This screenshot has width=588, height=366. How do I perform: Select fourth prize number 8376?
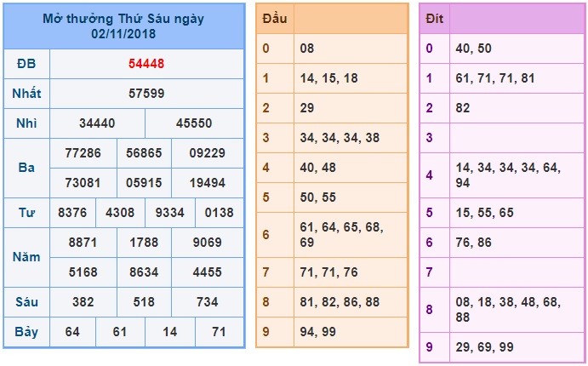click(x=72, y=213)
